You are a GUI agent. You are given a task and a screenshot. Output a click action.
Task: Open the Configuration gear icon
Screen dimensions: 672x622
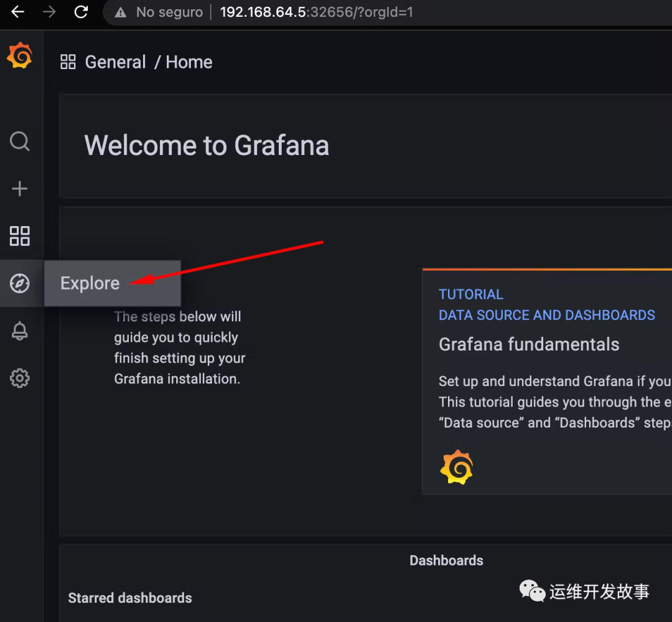coord(20,379)
